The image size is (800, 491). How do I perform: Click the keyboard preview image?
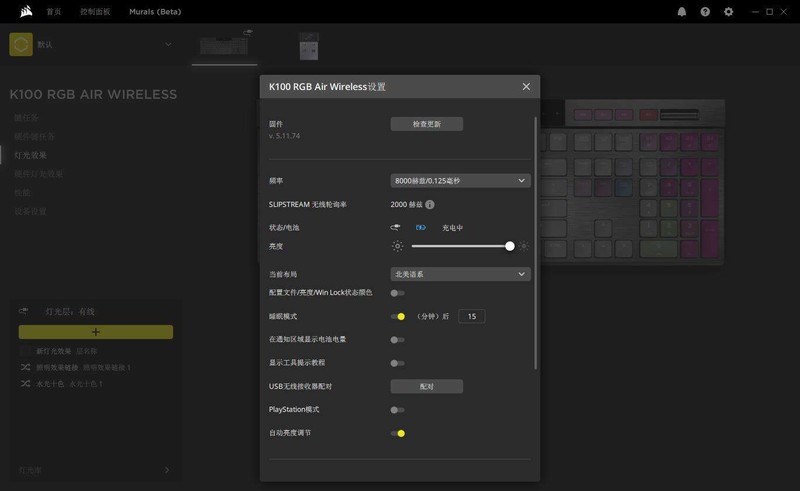click(x=632, y=182)
